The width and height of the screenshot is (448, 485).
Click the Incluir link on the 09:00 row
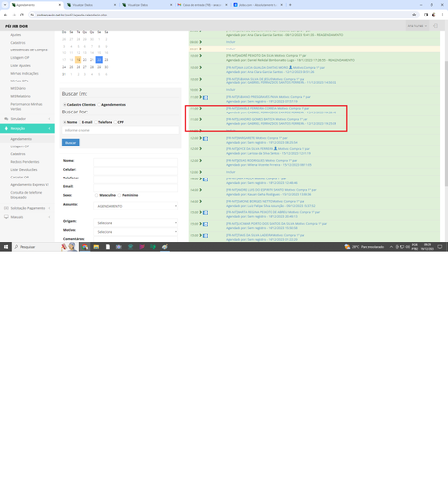(231, 42)
